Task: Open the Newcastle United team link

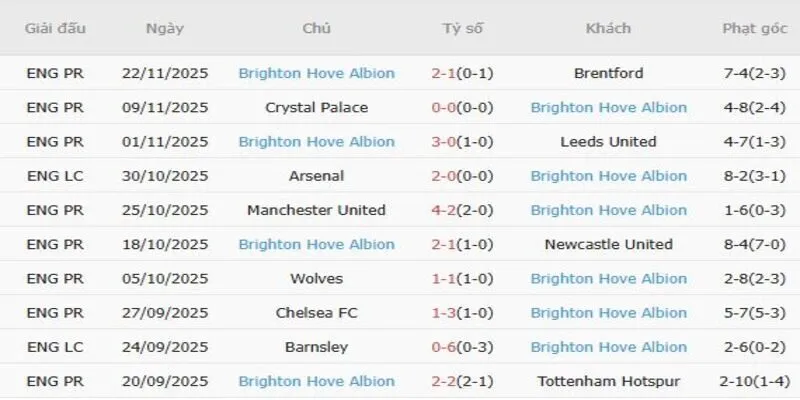Action: 608,244
